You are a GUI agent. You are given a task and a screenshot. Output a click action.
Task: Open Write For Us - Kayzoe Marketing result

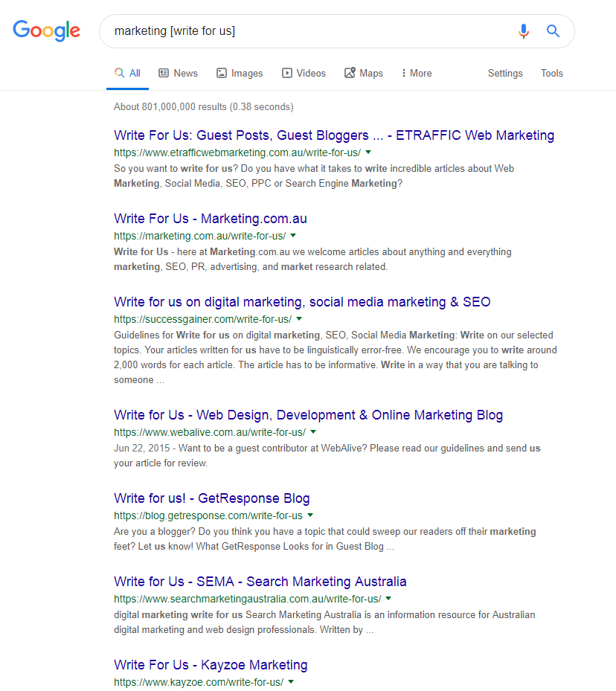coord(211,665)
